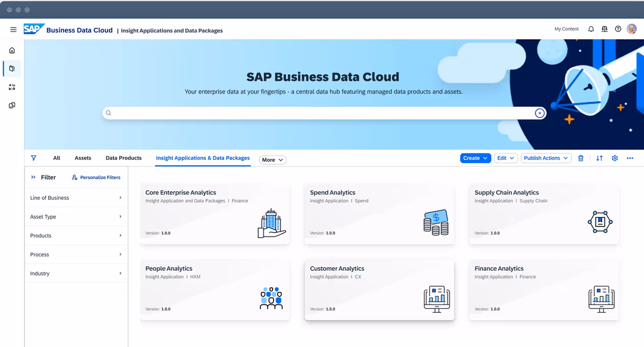Open Spend Analytics card title
Viewport: 644px width, 347px height.
(x=333, y=193)
